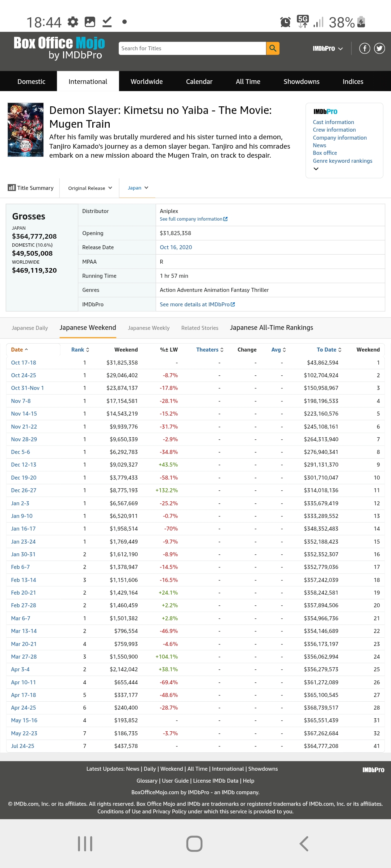Open the Dec 12-13 weekend link
Screen dimensions: 391x868
24,465
